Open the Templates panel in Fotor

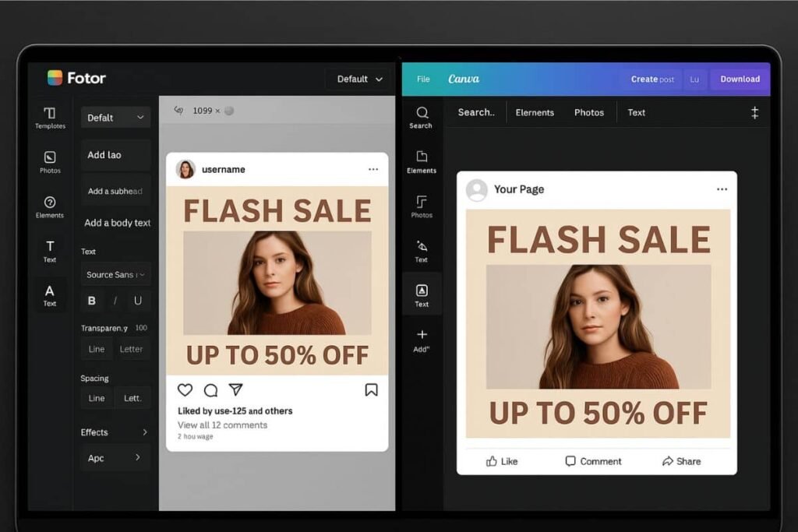pos(49,117)
